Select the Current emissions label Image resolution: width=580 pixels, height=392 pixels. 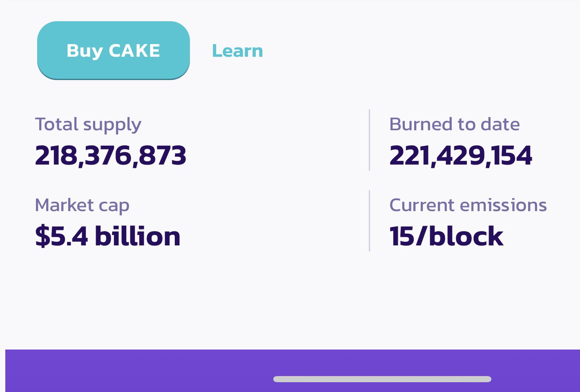tap(468, 205)
